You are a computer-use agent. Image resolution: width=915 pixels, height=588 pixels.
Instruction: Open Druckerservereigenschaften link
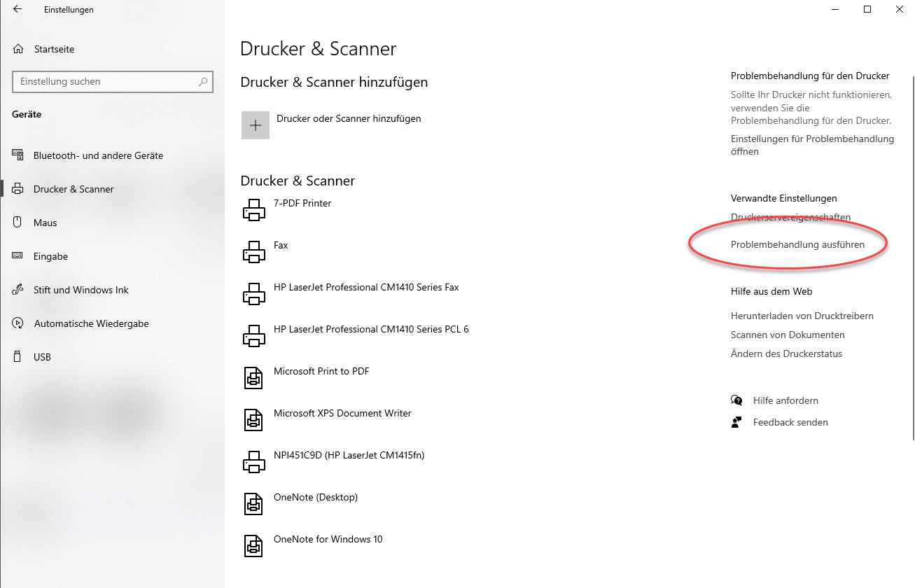tap(790, 217)
